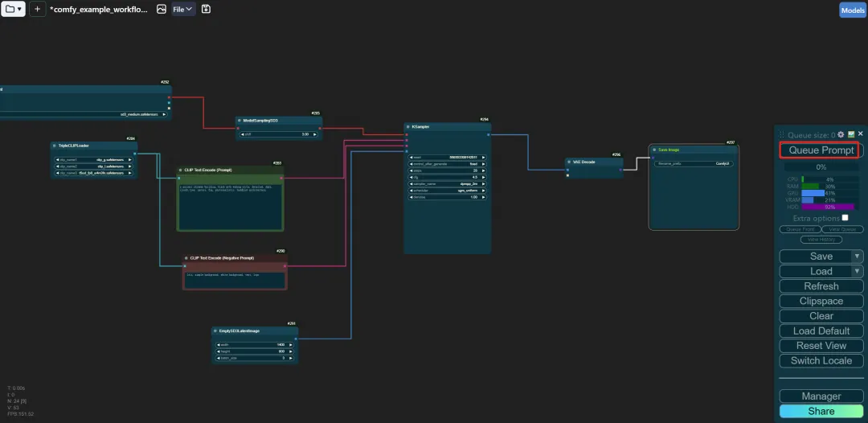Select the comfy_example_workflow tab
The width and height of the screenshot is (868, 423).
point(99,10)
